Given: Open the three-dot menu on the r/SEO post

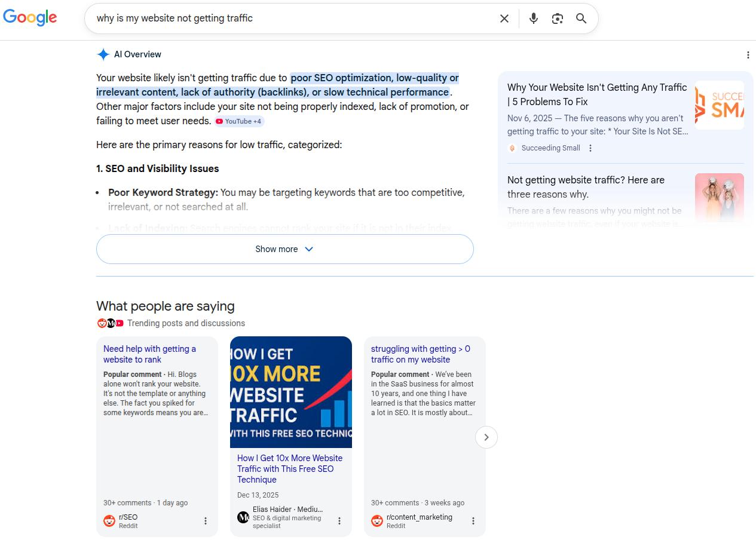Looking at the screenshot, I should click(206, 520).
